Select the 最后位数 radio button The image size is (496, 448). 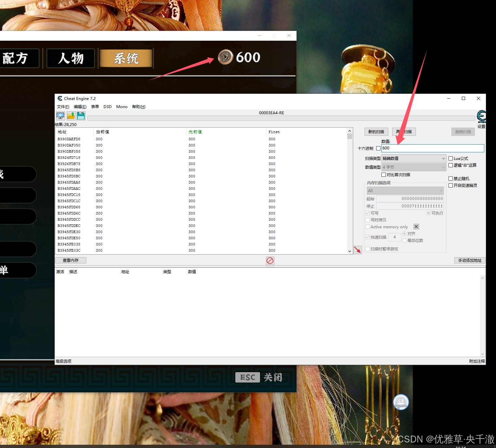(405, 241)
